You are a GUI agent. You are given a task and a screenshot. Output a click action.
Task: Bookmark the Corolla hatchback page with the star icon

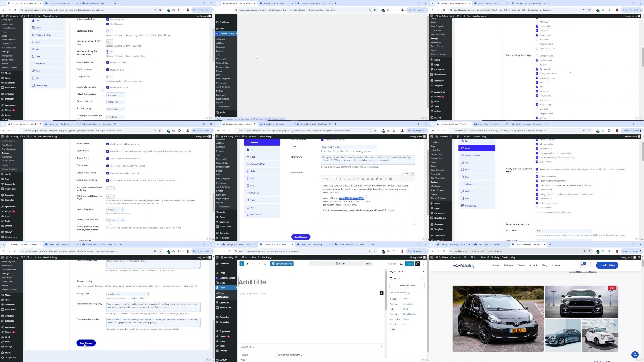coord(589,251)
